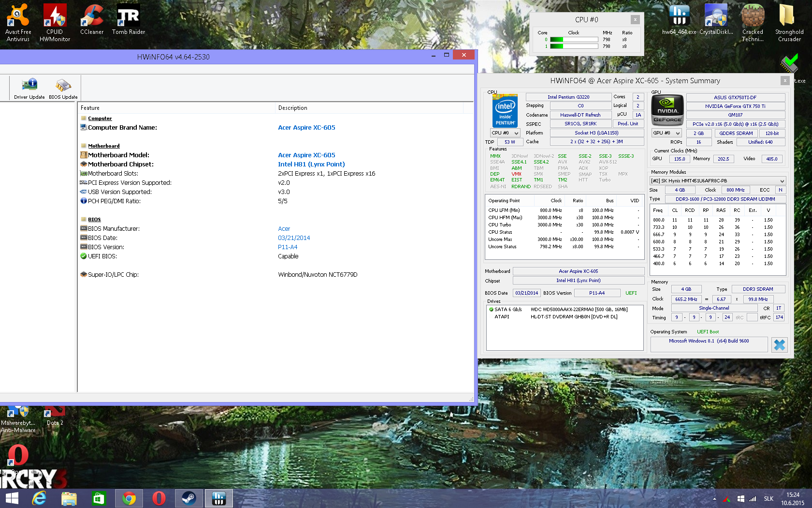Switch to Steam in the taskbar
The image size is (812, 508).
189,498
